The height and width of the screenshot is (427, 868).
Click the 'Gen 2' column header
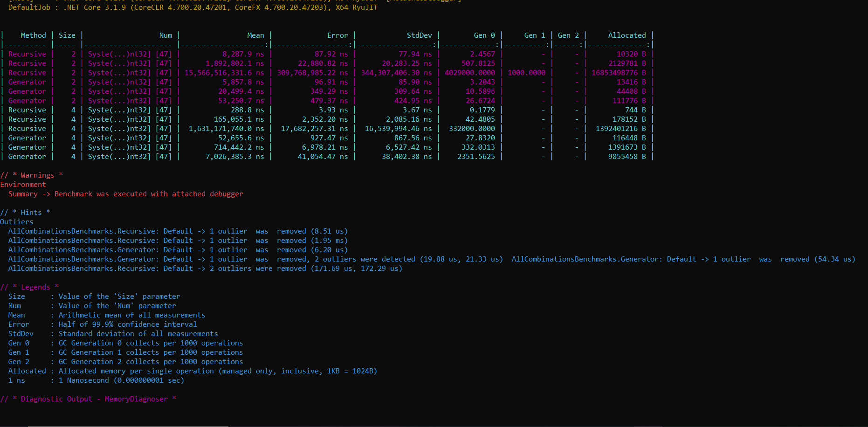point(568,35)
